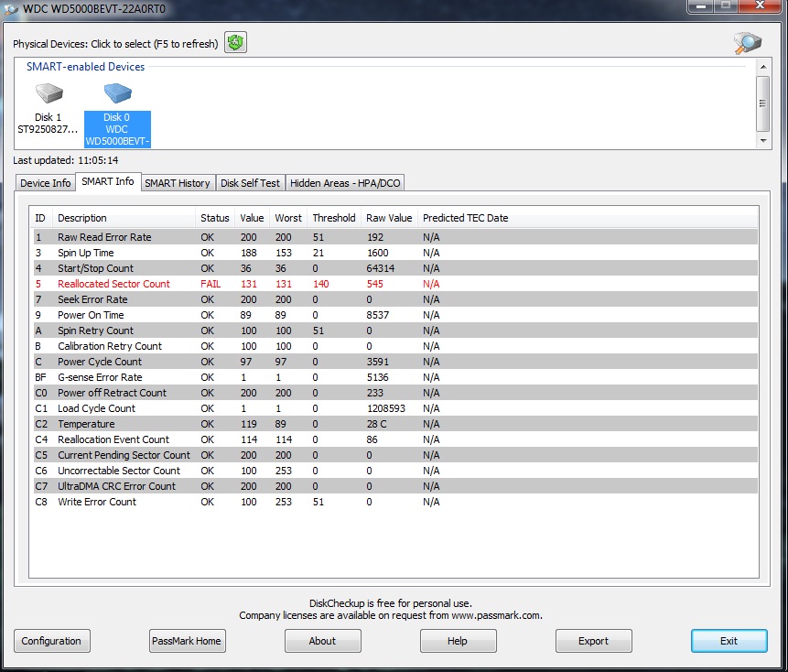The image size is (788, 672).
Task: Select the Spin Up Time row
Action: [395, 253]
